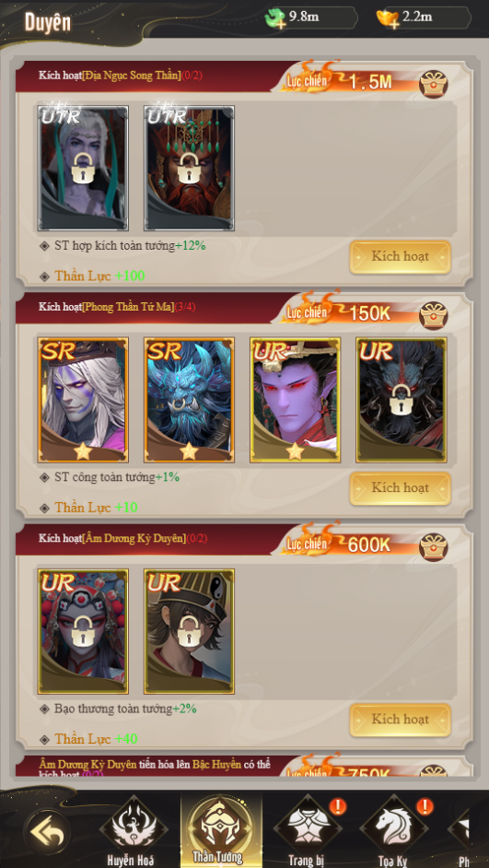
Task: Select the Thần Tướng tab
Action: [221, 830]
